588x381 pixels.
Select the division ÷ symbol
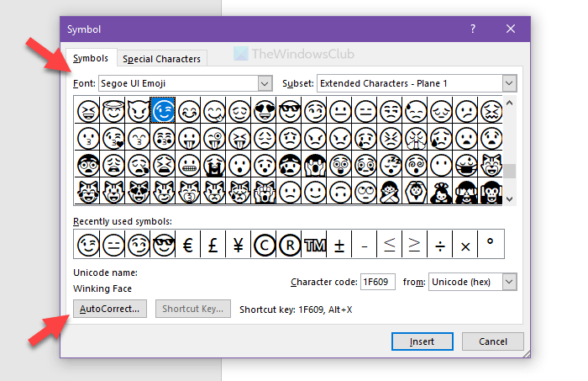point(440,245)
